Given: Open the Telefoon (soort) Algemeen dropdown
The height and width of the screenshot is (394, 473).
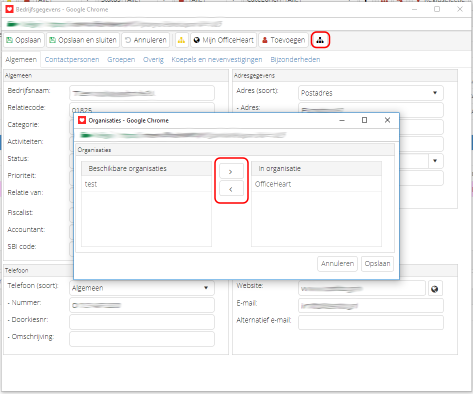Looking at the screenshot, I should pos(142,288).
